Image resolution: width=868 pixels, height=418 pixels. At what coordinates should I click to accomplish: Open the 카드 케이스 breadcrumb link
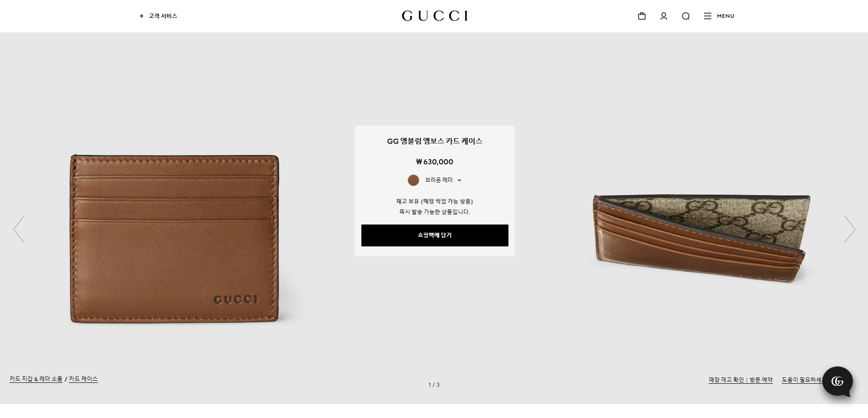(83, 379)
